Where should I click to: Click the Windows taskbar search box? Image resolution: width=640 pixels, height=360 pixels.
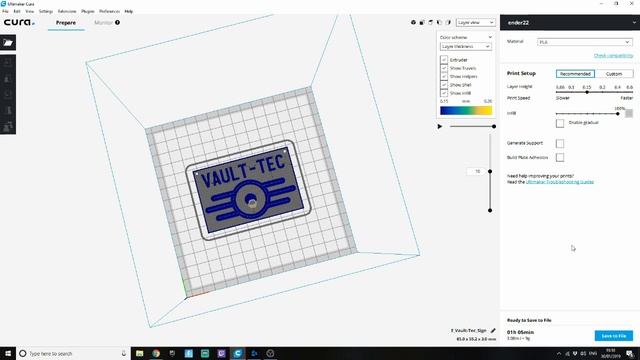click(x=73, y=353)
